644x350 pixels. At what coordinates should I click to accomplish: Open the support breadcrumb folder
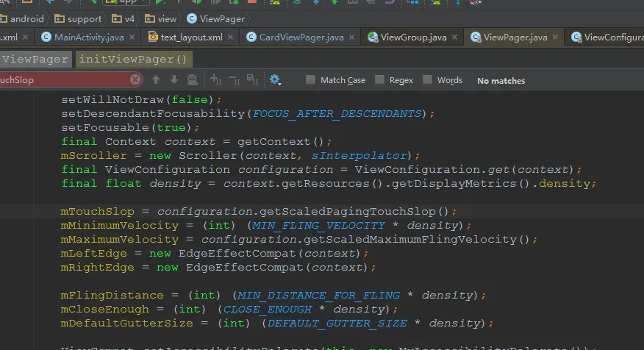(x=78, y=19)
